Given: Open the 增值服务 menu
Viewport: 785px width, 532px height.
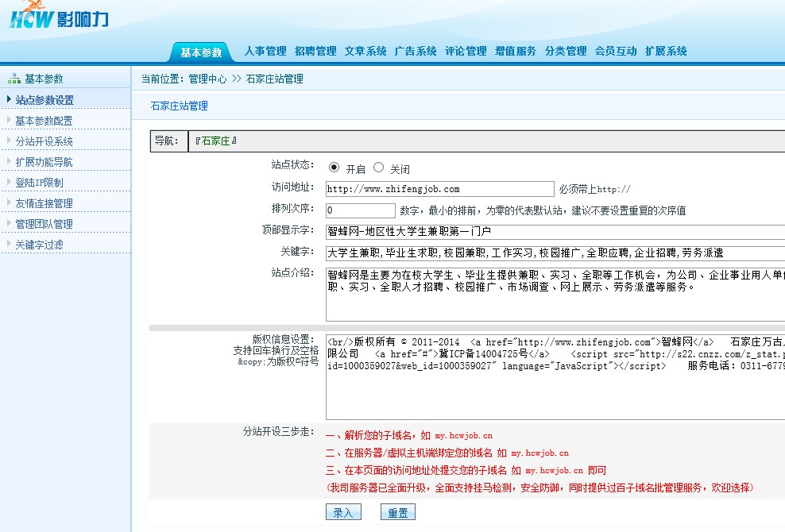Looking at the screenshot, I should [x=516, y=51].
